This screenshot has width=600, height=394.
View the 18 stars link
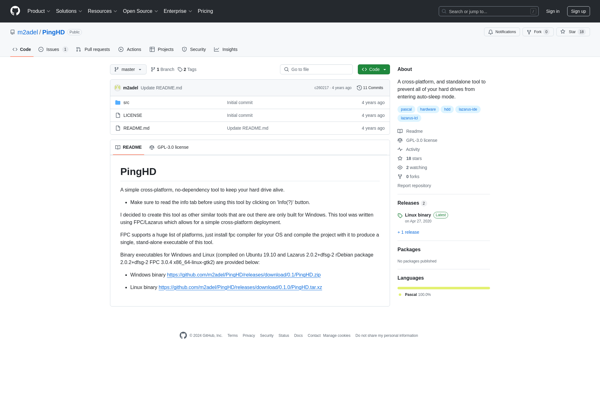click(410, 158)
